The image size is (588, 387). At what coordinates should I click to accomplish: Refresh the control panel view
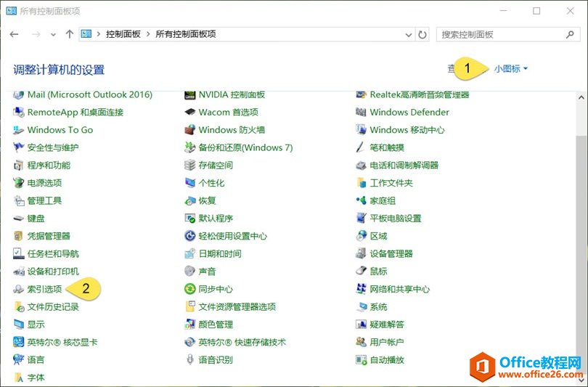coord(422,35)
